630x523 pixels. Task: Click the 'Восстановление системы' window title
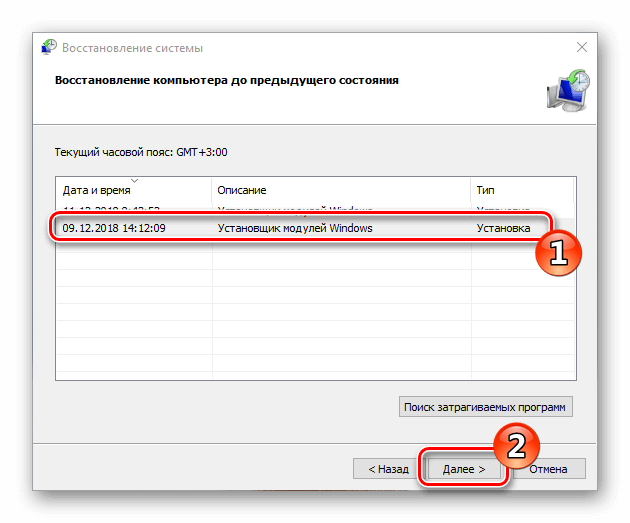point(133,48)
